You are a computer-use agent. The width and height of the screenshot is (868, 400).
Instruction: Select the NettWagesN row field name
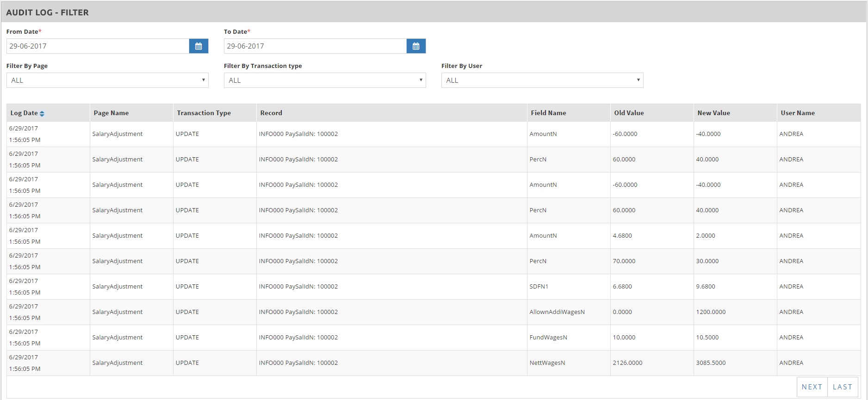coord(547,363)
